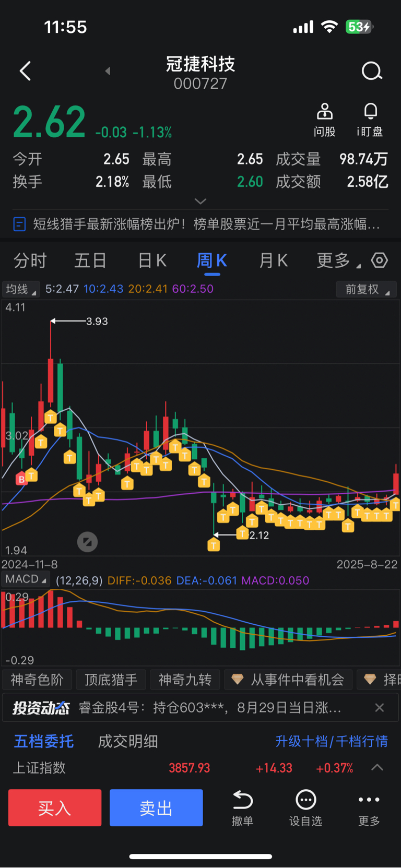The image size is (401, 868).
Task: Open the 均线 indicator dropdown
Action: coord(21,289)
